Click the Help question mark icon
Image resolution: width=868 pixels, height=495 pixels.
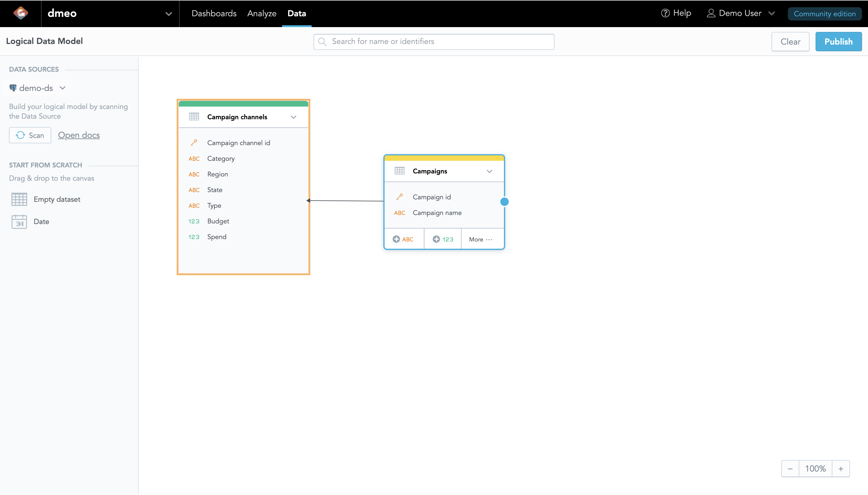665,13
